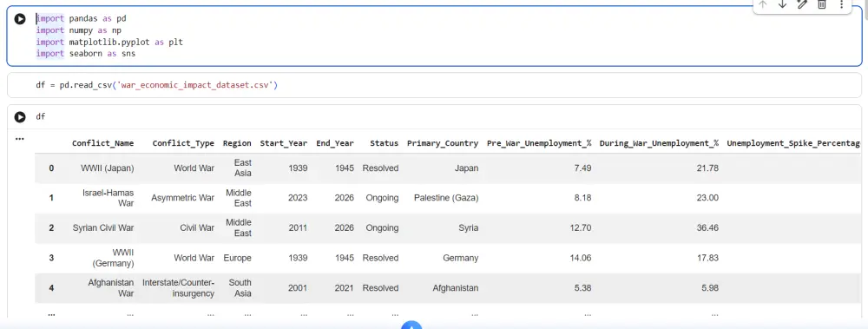868x329 pixels.
Task: Click 'import numpy as np' code line
Action: (79, 30)
